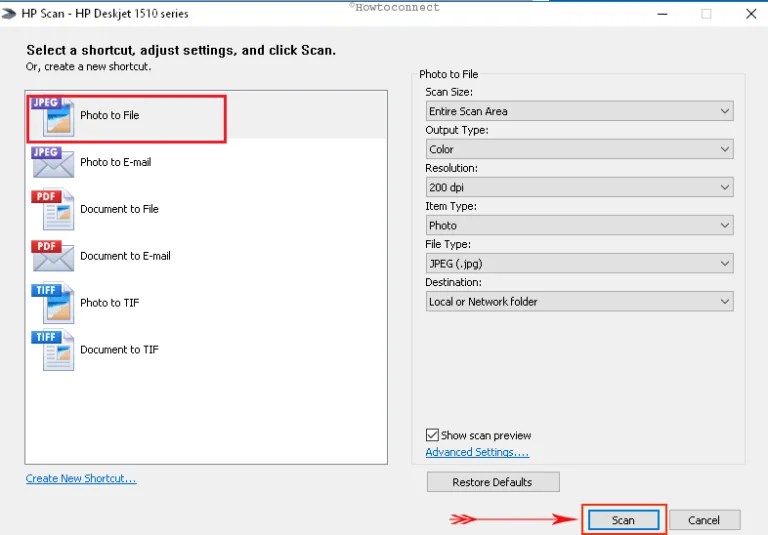Minimize the HP Scan window
The height and width of the screenshot is (535, 768).
click(662, 14)
